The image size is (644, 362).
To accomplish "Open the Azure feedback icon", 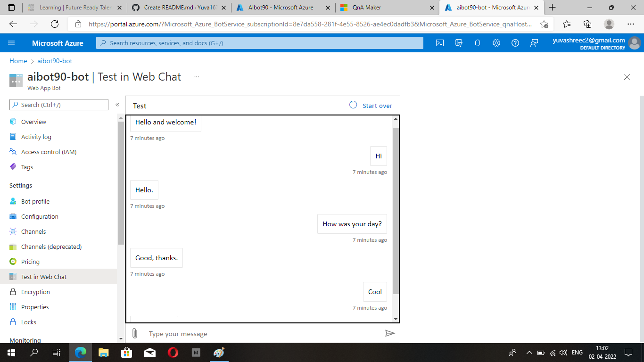I will click(x=534, y=43).
